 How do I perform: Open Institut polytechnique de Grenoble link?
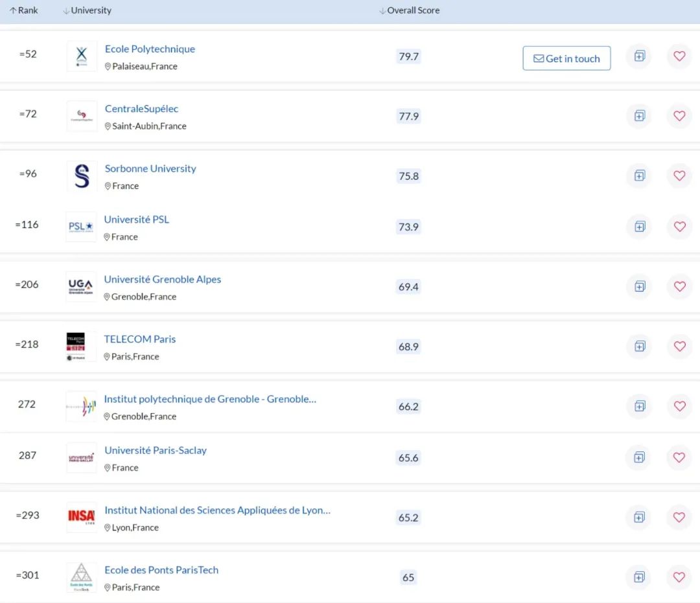(x=210, y=399)
